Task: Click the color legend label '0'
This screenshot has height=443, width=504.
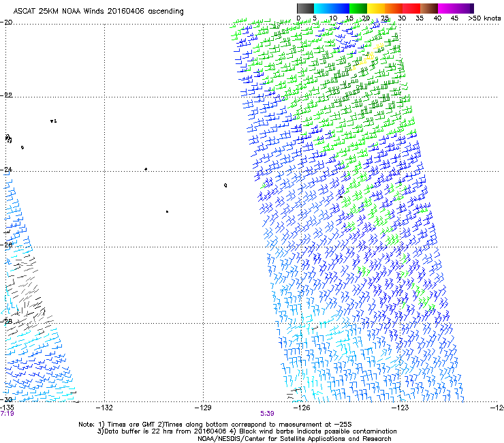Action: pos(298,18)
